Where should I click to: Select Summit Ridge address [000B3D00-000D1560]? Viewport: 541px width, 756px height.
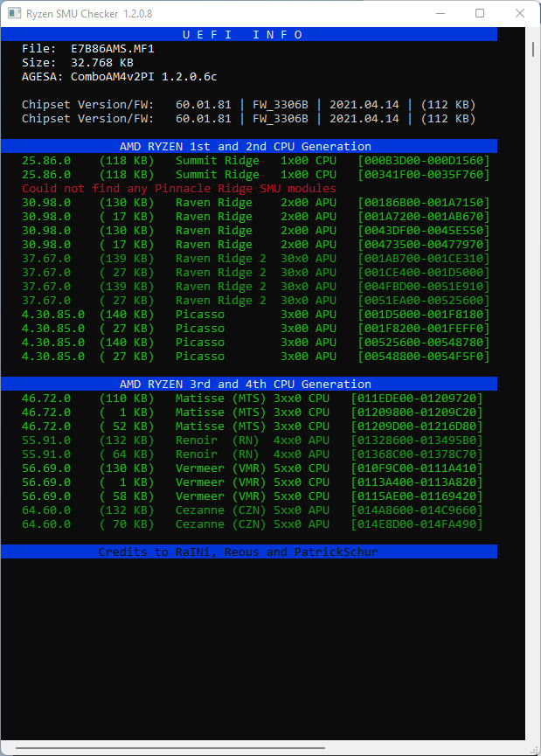pyautogui.click(x=423, y=161)
